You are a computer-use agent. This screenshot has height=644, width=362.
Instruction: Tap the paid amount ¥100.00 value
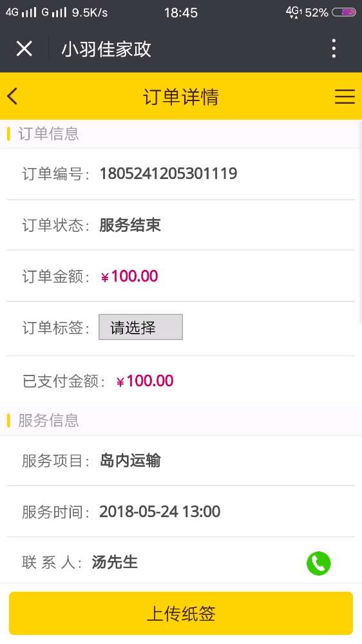coord(145,381)
